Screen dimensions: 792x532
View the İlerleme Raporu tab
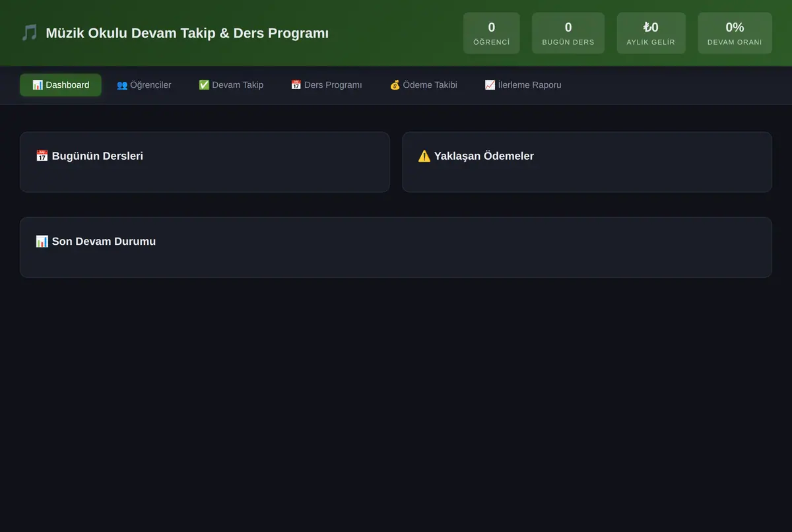coord(523,85)
